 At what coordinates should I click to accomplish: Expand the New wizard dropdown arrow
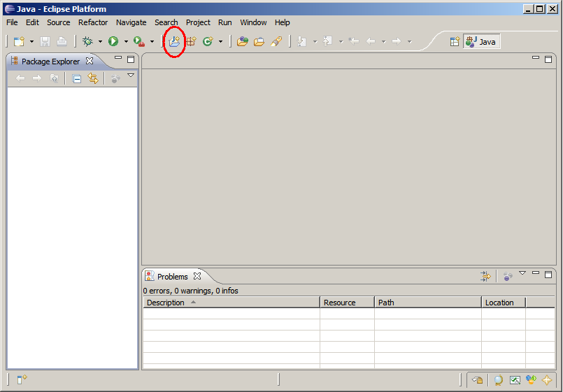pyautogui.click(x=31, y=42)
